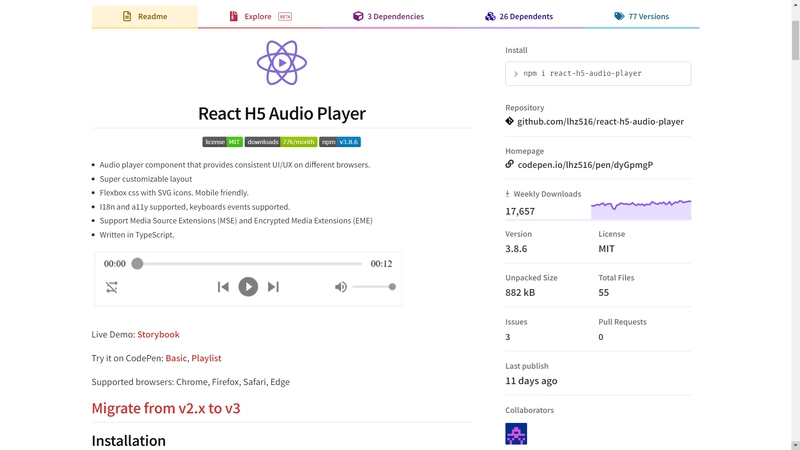Toggle the loop icon in audio player

(112, 287)
